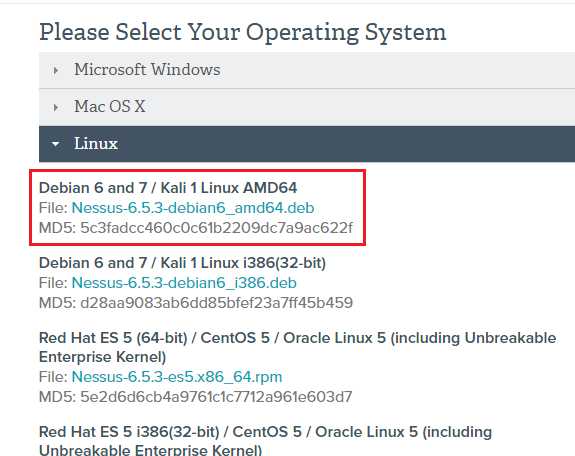
Task: Click Debian 6 and 7 Linux AMD64 heading
Action: point(168,188)
